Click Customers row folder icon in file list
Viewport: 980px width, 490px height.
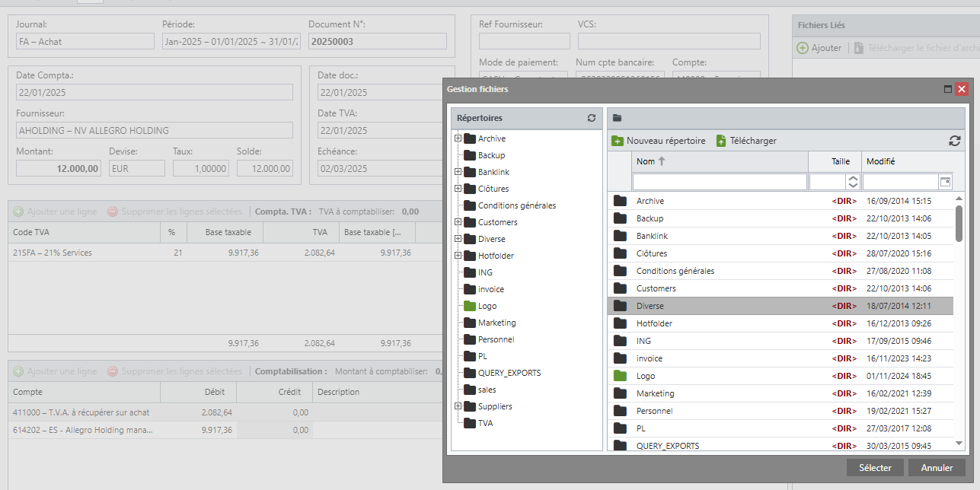620,288
